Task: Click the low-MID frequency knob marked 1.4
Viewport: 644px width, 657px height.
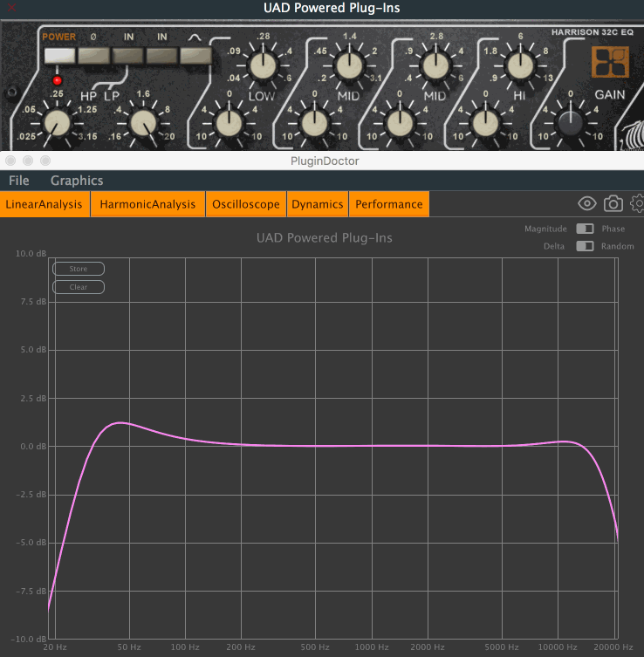Action: 349,65
